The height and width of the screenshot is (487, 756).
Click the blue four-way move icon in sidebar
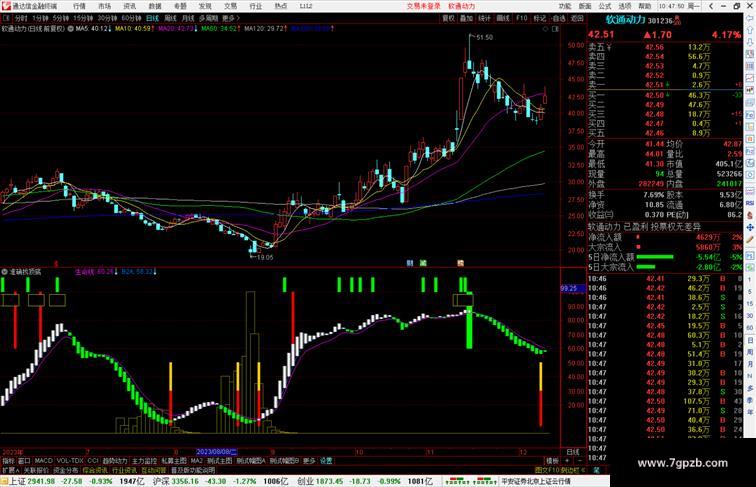click(x=750, y=227)
